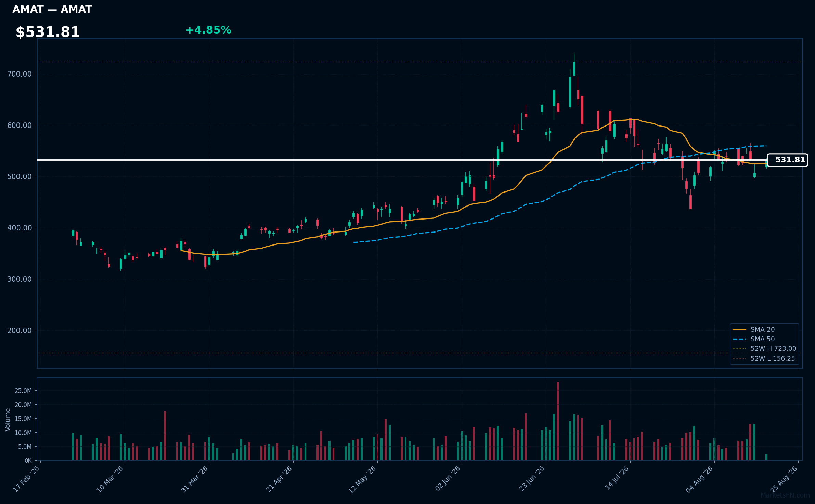Click the 10 Mar '26 date label
Viewport: 815px width, 504px height.
click(x=110, y=479)
